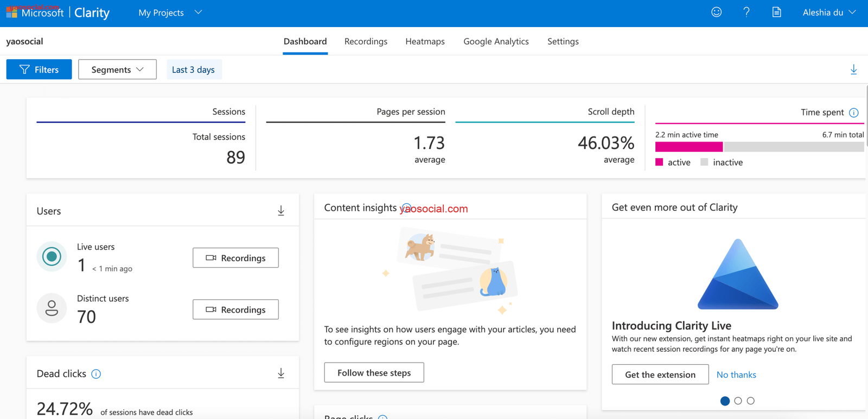The width and height of the screenshot is (868, 419).
Task: Expand the My Projects dropdown
Action: click(170, 12)
